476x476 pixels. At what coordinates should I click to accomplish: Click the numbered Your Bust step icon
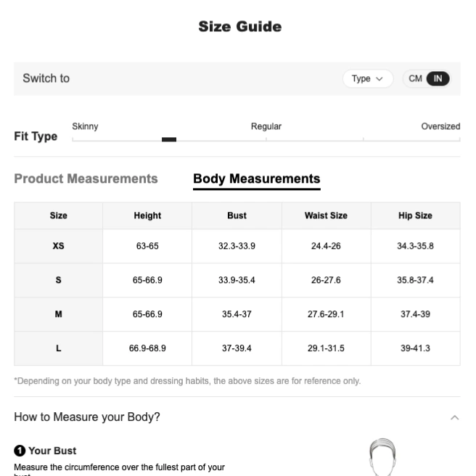point(20,451)
